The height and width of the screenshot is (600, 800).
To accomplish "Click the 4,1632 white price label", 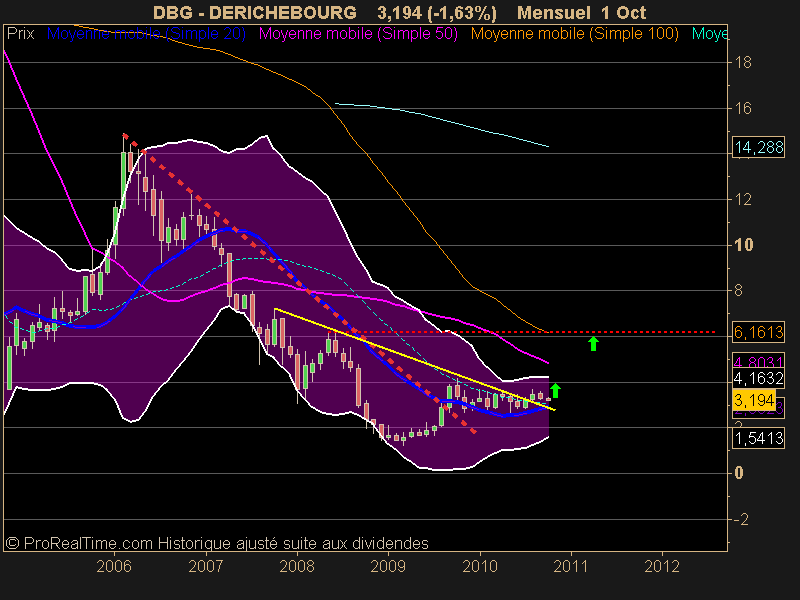I will pos(759,379).
